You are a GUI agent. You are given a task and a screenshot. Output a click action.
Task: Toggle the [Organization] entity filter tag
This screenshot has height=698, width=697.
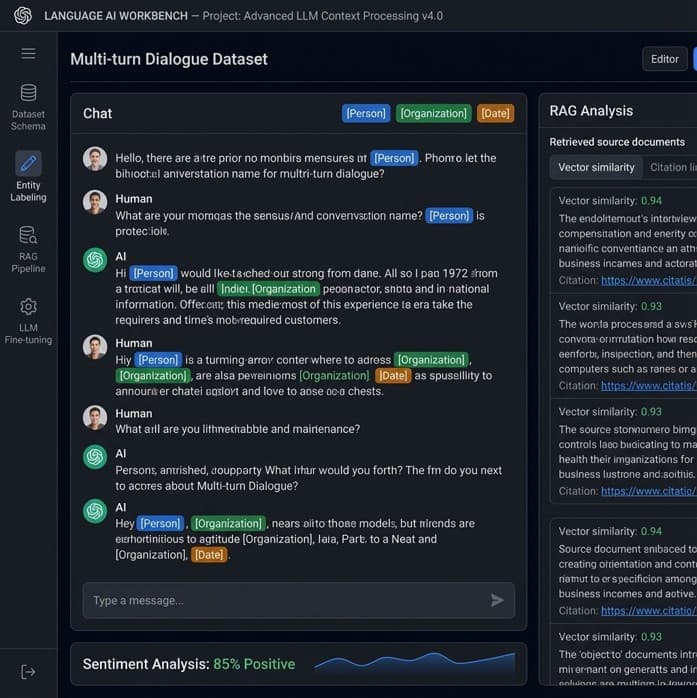[433, 114]
